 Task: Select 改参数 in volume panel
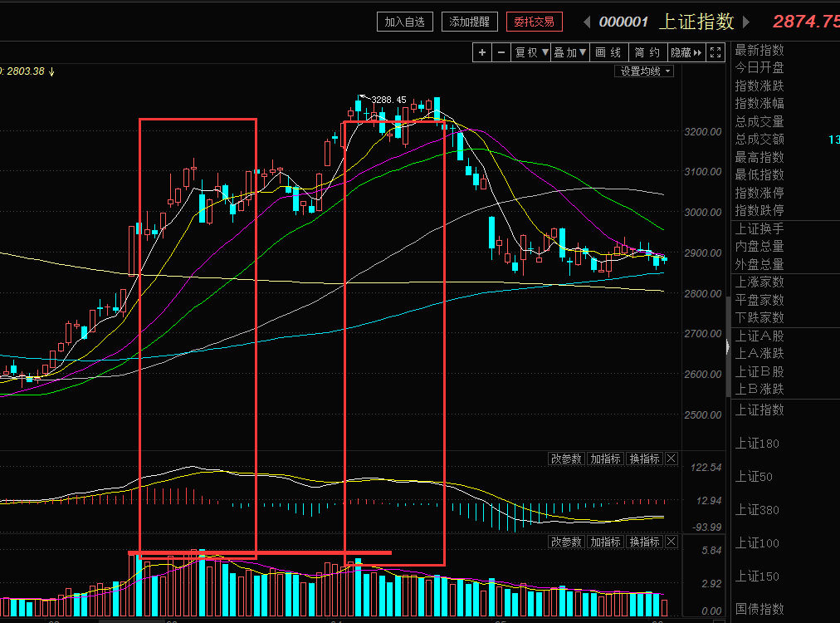pos(566,542)
